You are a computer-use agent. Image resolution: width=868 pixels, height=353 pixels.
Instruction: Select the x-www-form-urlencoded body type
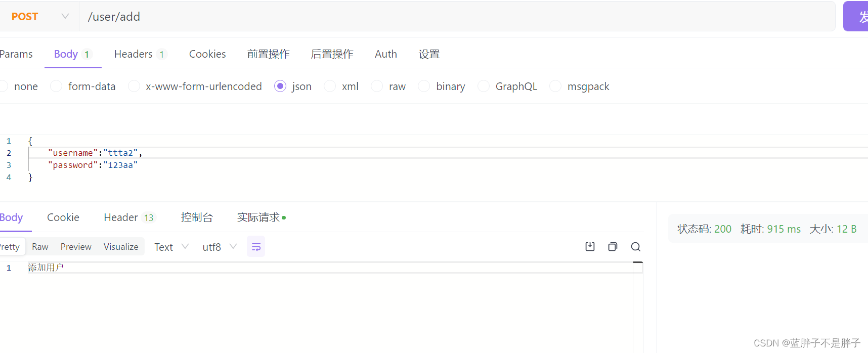(195, 86)
